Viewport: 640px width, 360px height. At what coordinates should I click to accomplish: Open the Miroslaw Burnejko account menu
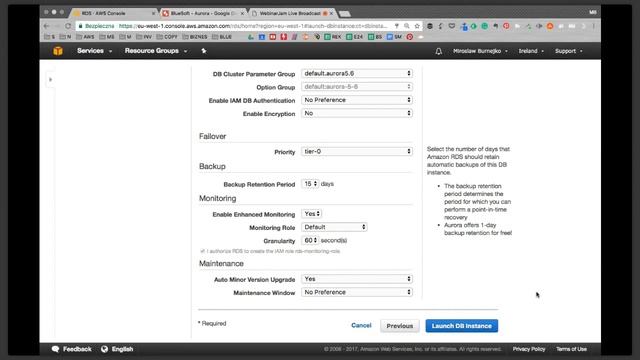480,51
